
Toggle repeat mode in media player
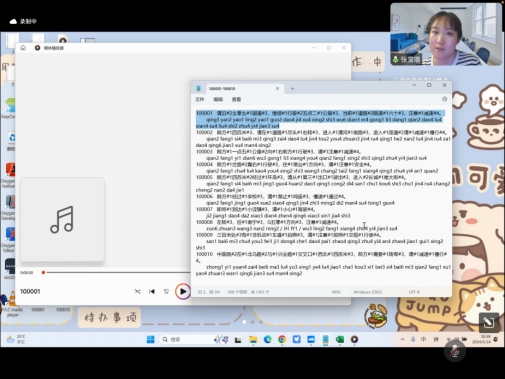click(166, 291)
